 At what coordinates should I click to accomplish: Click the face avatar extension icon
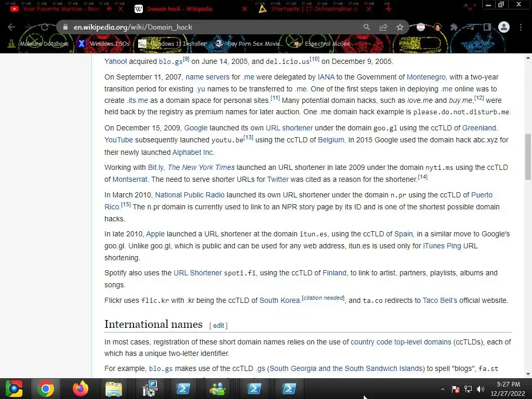[x=437, y=27]
